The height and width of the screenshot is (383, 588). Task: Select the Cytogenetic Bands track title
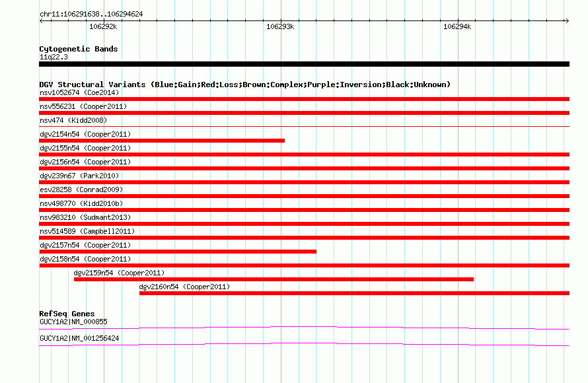coord(79,49)
